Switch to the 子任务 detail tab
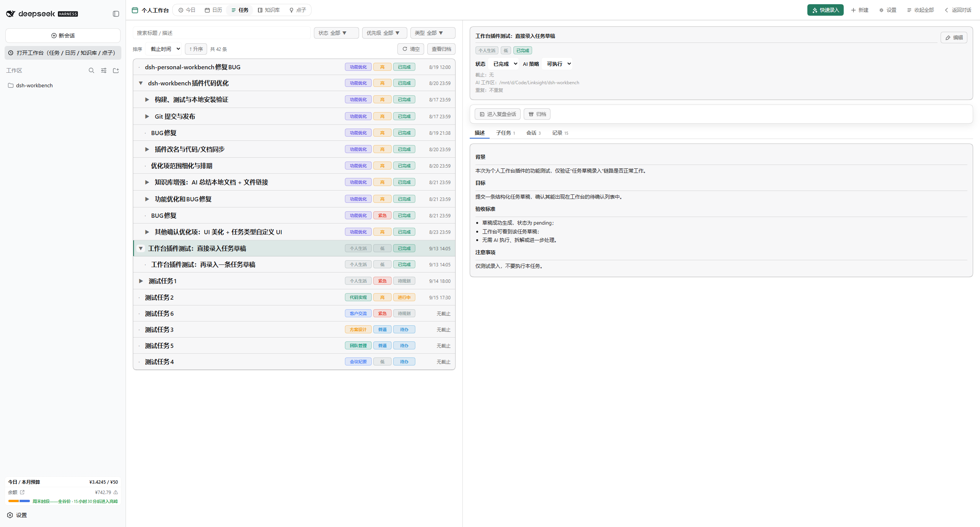980x527 pixels. (x=505, y=133)
